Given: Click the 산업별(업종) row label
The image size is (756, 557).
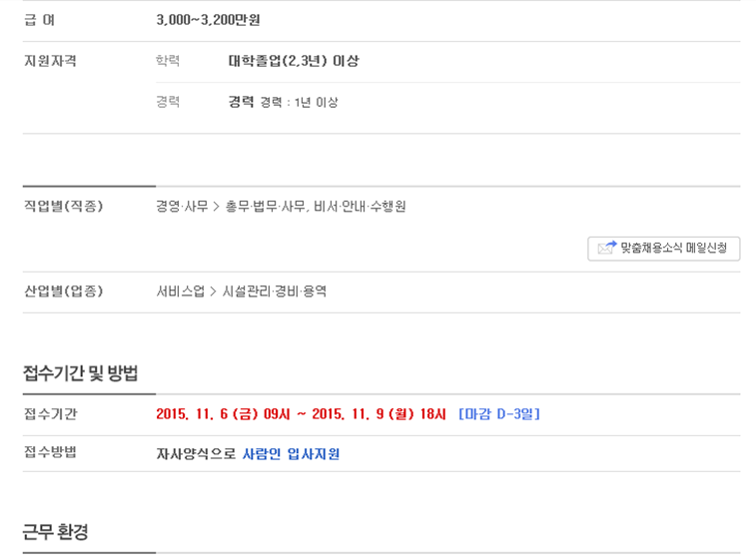Looking at the screenshot, I should [64, 291].
